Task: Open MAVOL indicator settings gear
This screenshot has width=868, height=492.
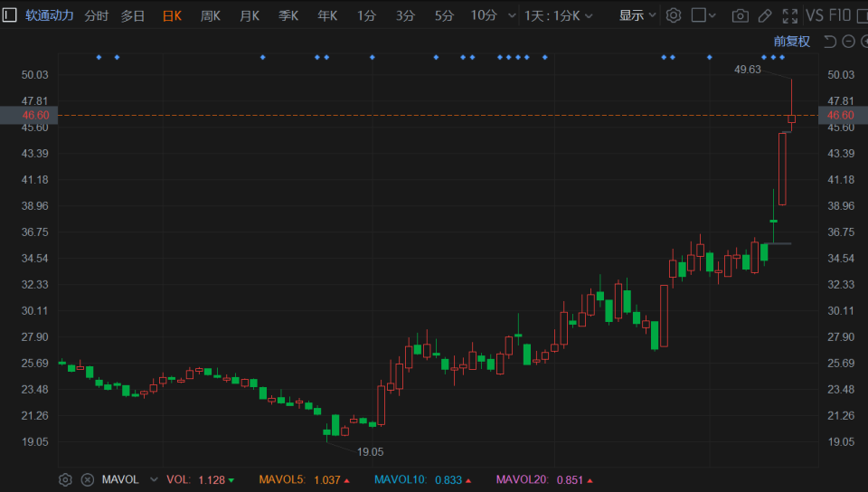Action: pos(65,480)
